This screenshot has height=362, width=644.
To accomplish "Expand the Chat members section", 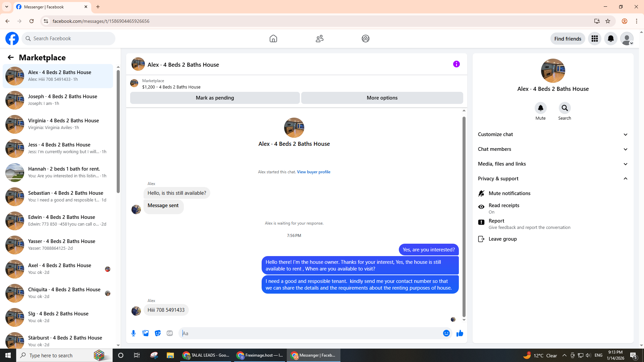I will (552, 149).
